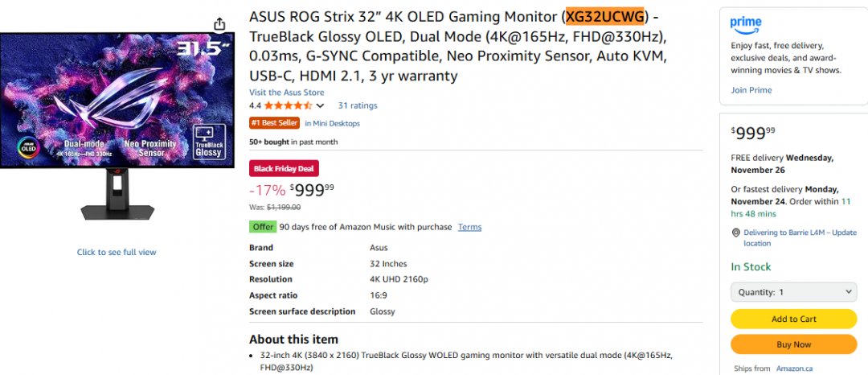Click the Prime logo
This screenshot has height=375, width=868.
point(746,24)
